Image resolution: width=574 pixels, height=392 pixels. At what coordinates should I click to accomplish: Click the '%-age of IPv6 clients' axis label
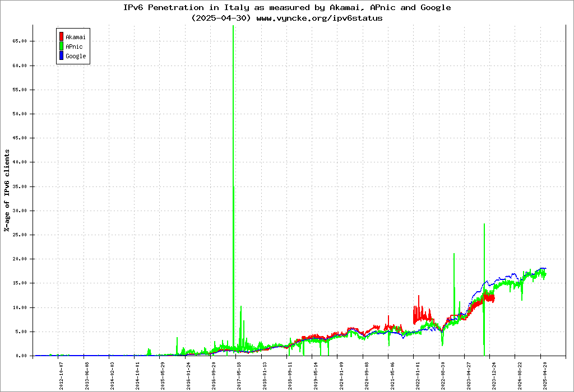coord(7,190)
